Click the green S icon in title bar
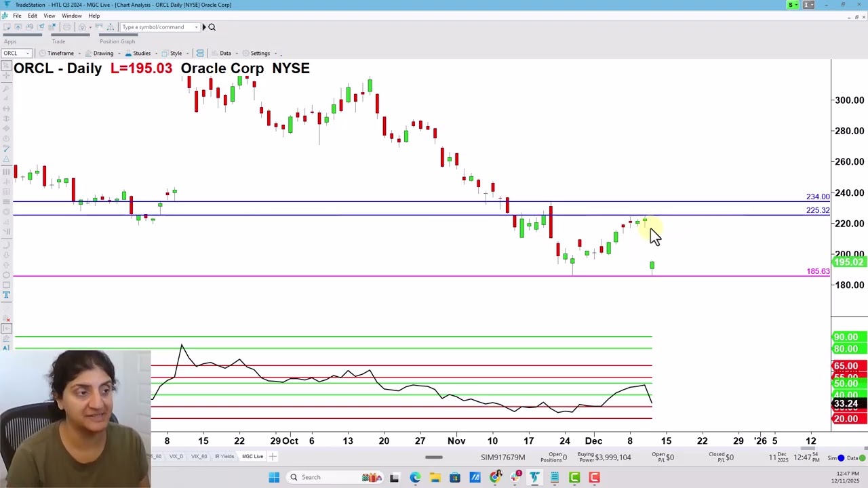Screen dimensions: 868x488 pyautogui.click(x=792, y=5)
